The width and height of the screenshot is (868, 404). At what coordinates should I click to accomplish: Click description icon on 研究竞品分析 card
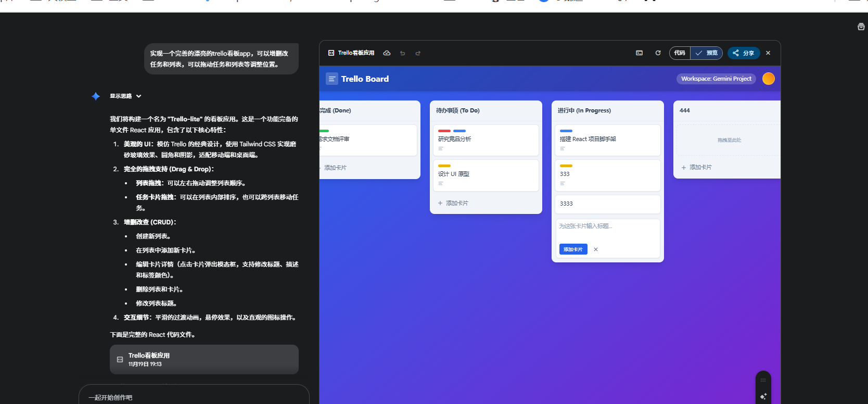pyautogui.click(x=441, y=148)
